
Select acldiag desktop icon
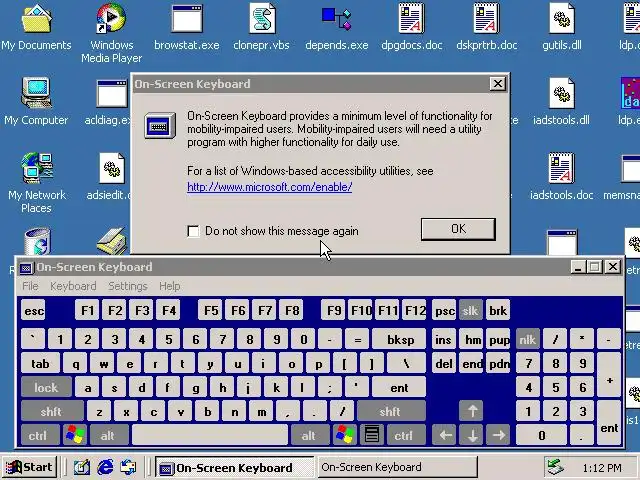click(x=108, y=102)
